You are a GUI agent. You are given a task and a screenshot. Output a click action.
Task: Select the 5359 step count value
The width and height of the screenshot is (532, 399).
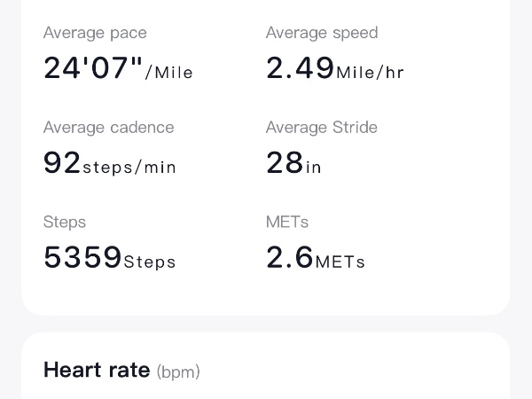click(x=82, y=257)
